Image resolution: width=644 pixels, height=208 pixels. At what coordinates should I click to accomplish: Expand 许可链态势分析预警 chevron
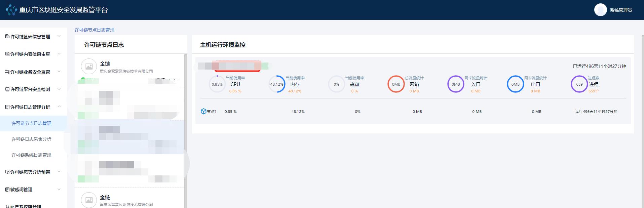59,172
